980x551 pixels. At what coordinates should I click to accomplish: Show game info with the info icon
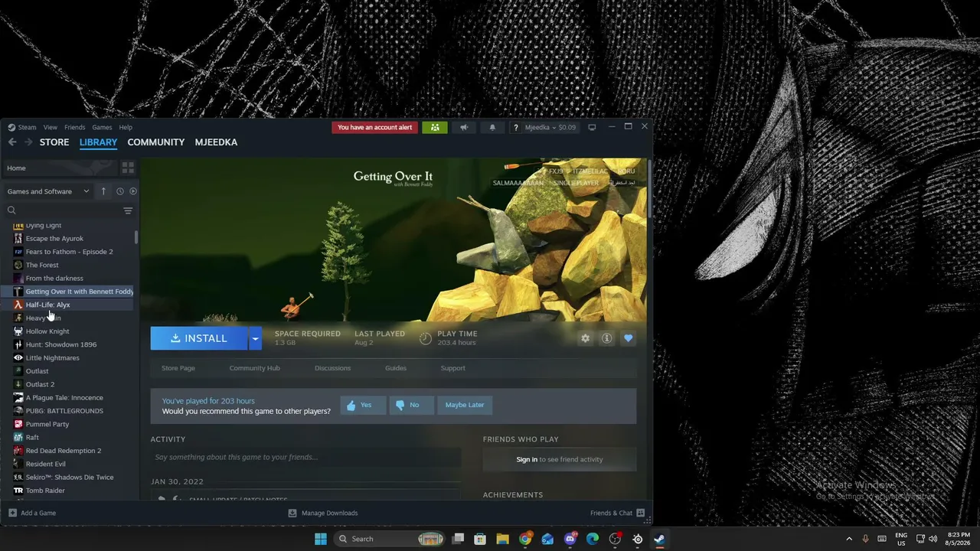(606, 338)
